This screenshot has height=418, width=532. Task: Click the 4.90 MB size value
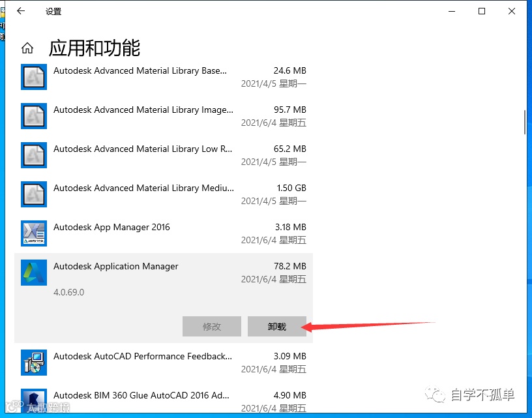(x=289, y=395)
